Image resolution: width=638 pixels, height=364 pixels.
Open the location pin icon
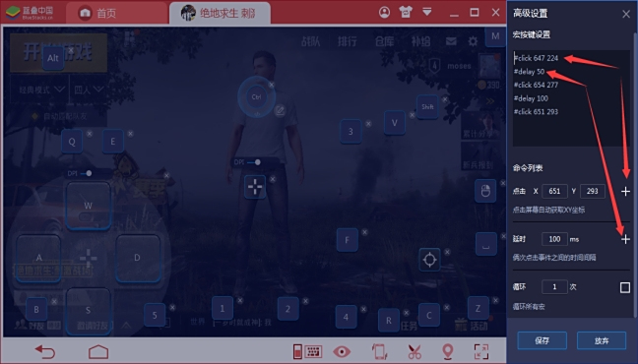tap(448, 351)
